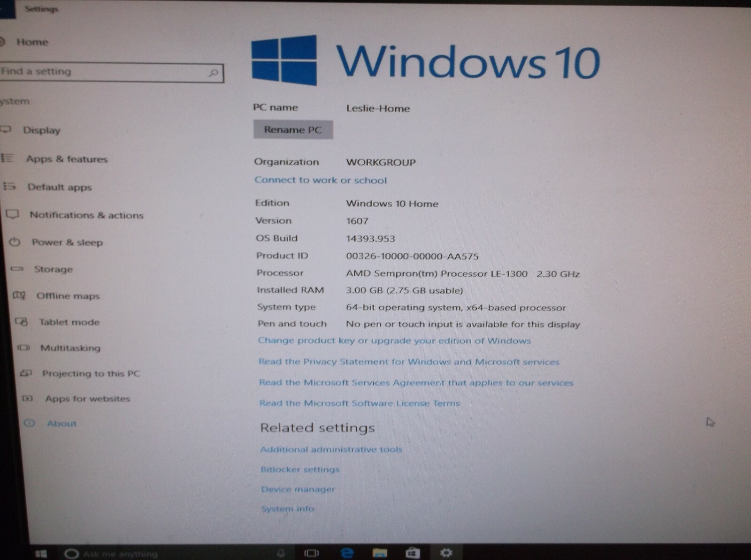The height and width of the screenshot is (560, 751).
Task: Open Bitlocker settings link
Action: click(300, 469)
